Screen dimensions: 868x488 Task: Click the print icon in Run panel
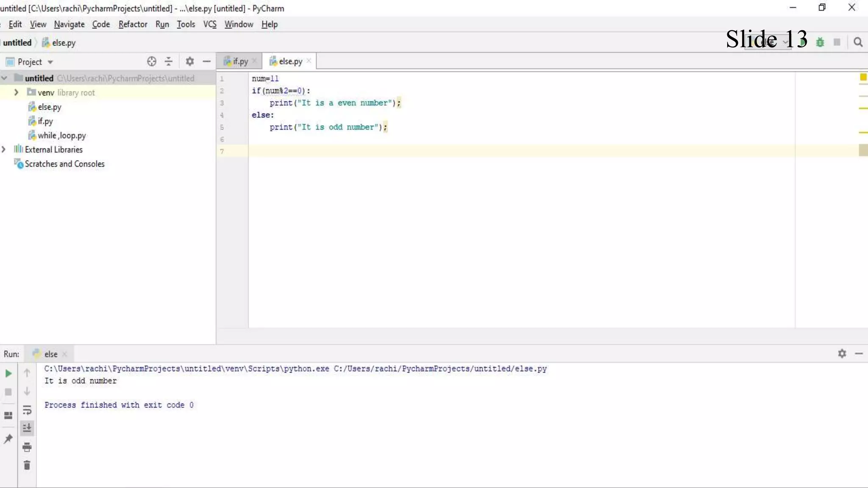click(27, 447)
